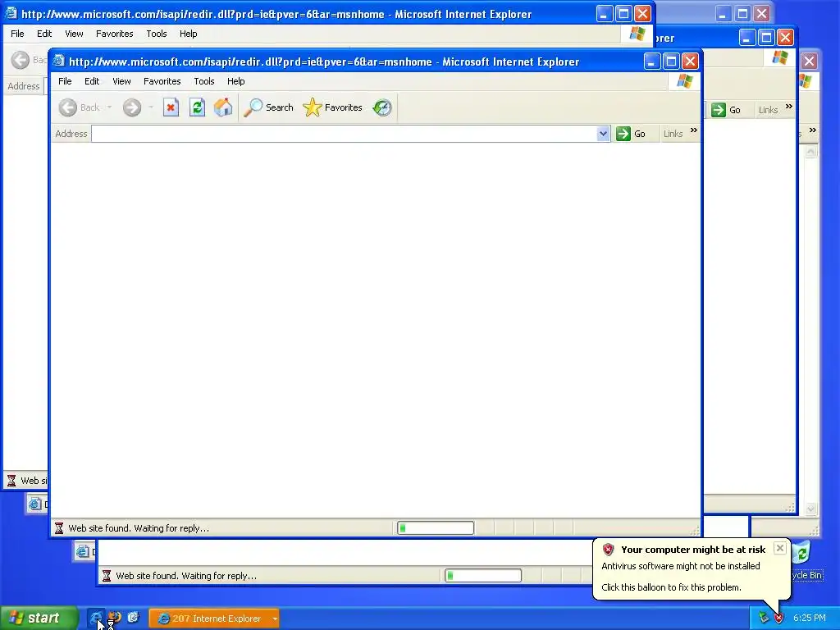Click Links label in right background window
Screen dimensions: 840x630
point(768,110)
